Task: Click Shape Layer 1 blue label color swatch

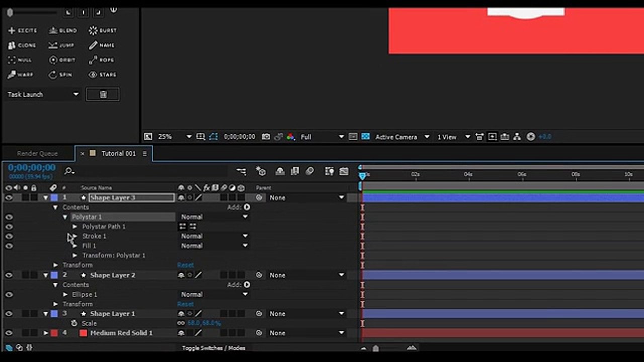Action: [x=54, y=314]
